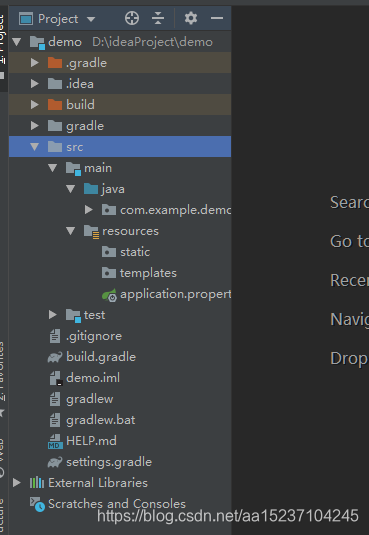Collapse the java folder arrow
The image size is (369, 535).
[x=71, y=189]
